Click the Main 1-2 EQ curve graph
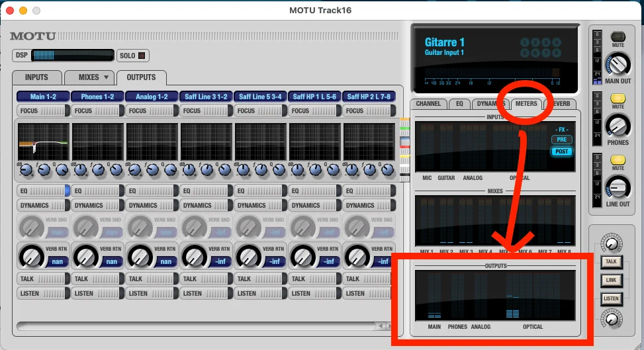644x350 pixels. [43, 142]
